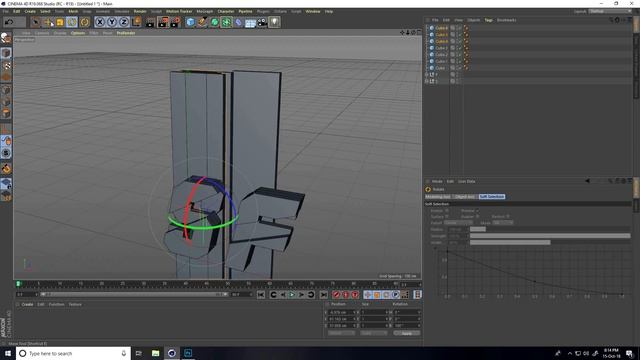Expand the first null object row
Viewport: 640px width, 360px height.
point(427,75)
